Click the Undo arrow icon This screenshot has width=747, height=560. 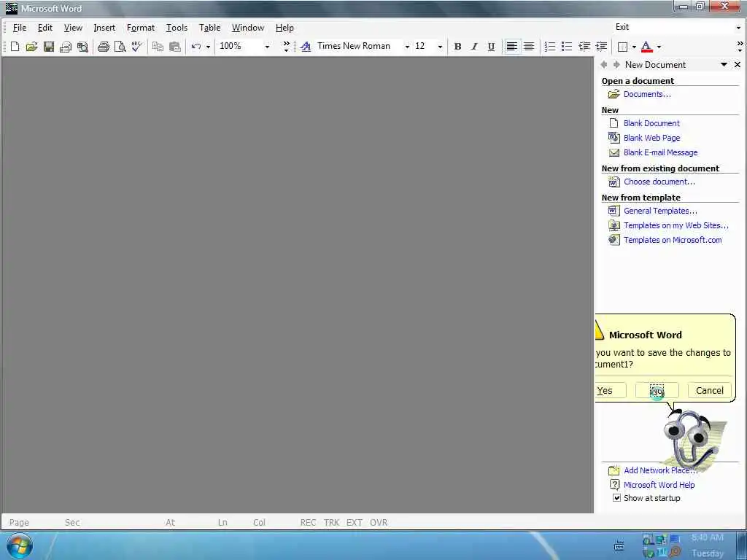click(196, 46)
